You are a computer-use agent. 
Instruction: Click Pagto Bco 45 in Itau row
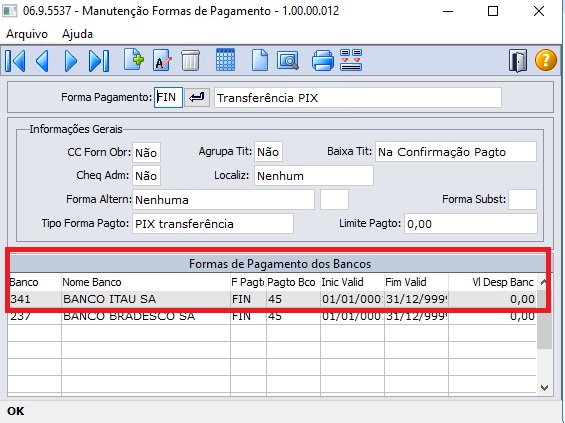click(x=293, y=299)
